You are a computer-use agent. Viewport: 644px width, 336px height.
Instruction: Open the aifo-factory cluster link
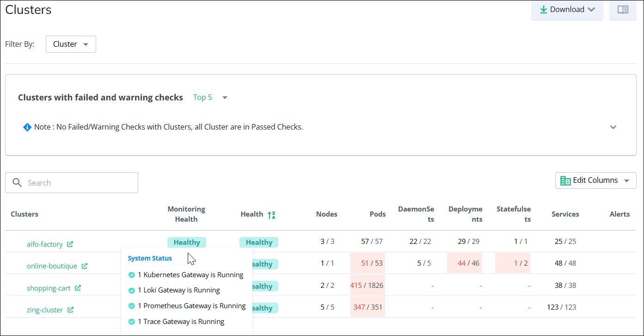44,244
